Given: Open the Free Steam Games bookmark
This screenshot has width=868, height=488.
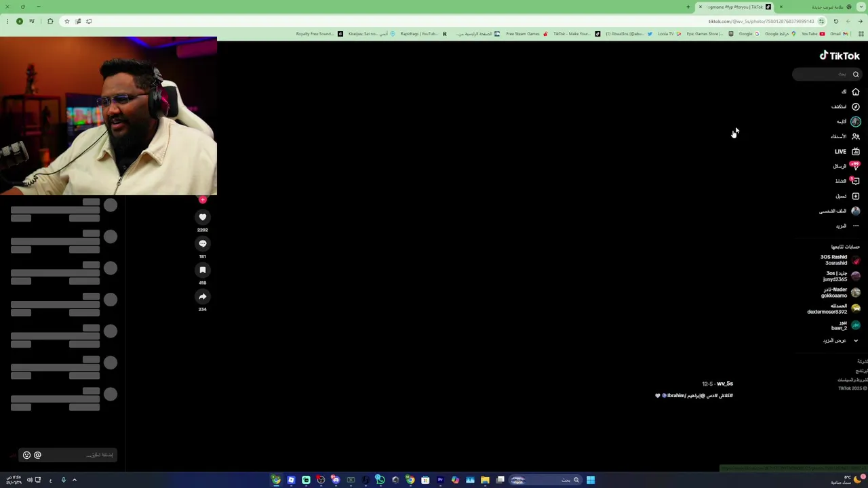Looking at the screenshot, I should [526, 34].
